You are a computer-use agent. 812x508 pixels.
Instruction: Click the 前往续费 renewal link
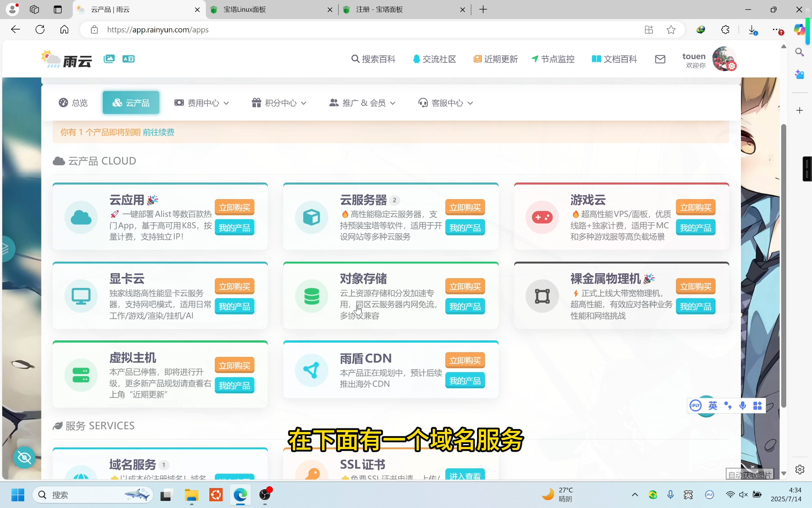(158, 133)
